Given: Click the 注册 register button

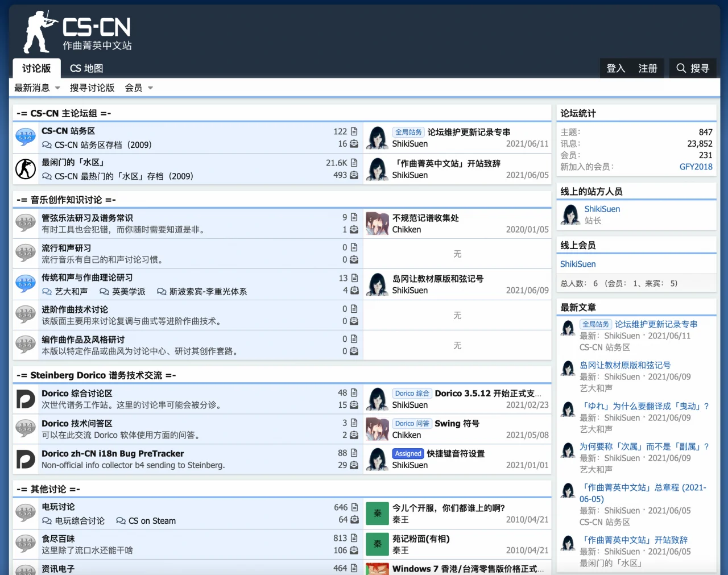Looking at the screenshot, I should pyautogui.click(x=648, y=68).
